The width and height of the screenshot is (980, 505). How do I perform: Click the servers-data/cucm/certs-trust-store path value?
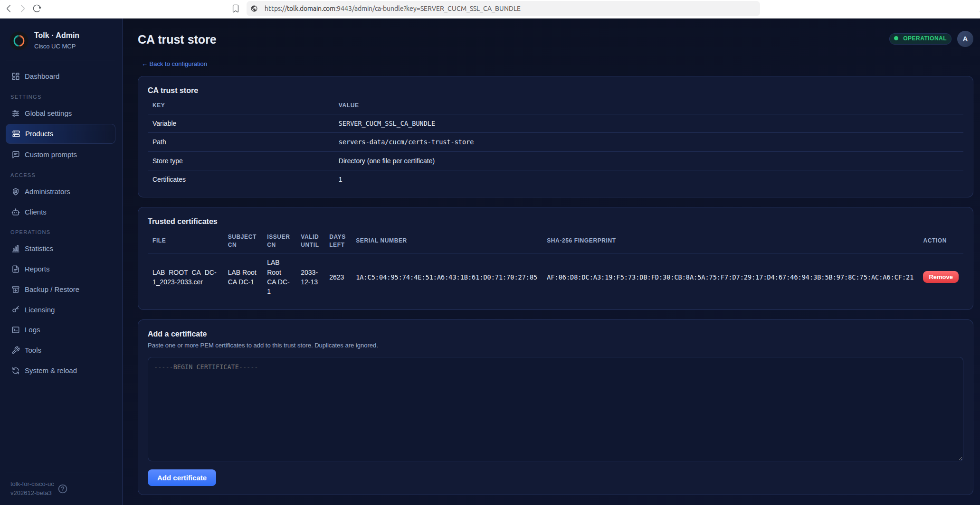[x=406, y=142]
